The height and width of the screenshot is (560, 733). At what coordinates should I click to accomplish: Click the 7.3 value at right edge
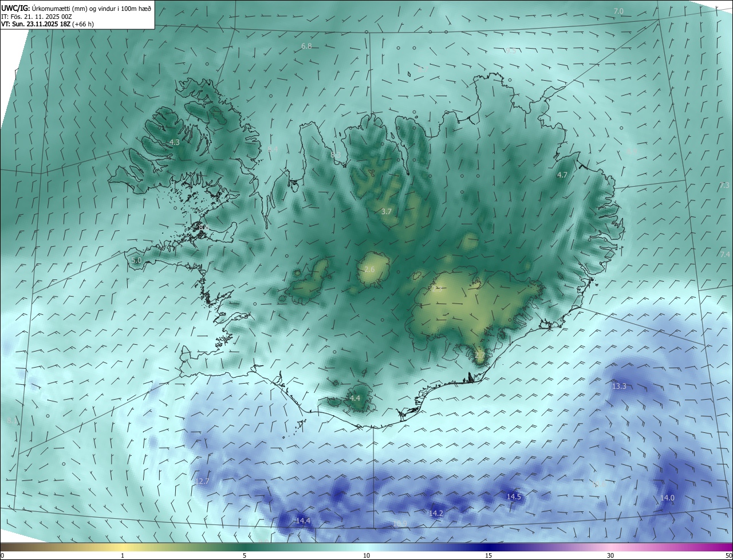tap(724, 185)
